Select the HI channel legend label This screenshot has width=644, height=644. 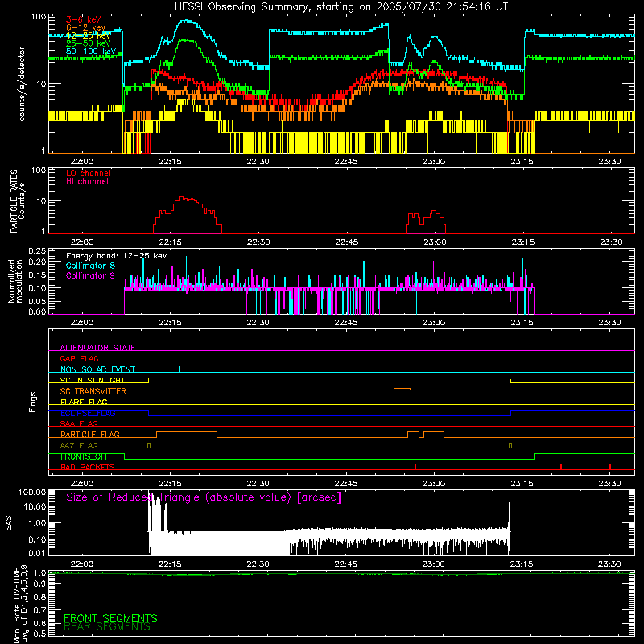click(88, 181)
